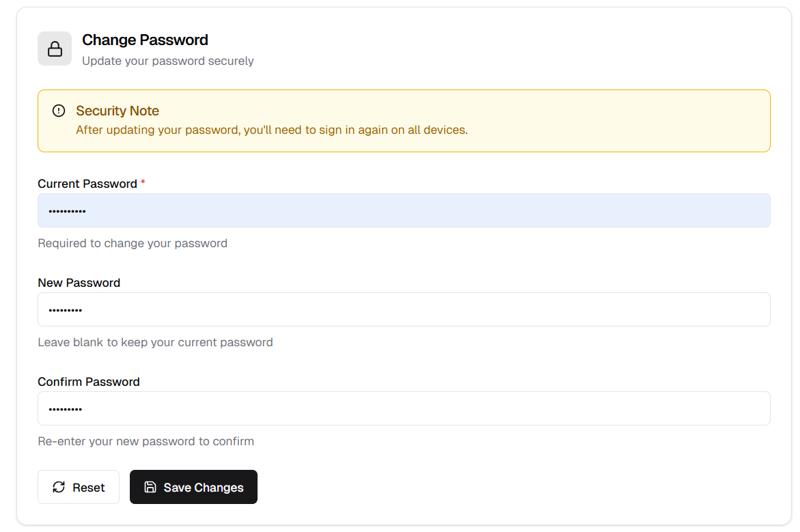800x532 pixels.
Task: Click the circular arrows icon before Reset label
Action: pos(59,487)
